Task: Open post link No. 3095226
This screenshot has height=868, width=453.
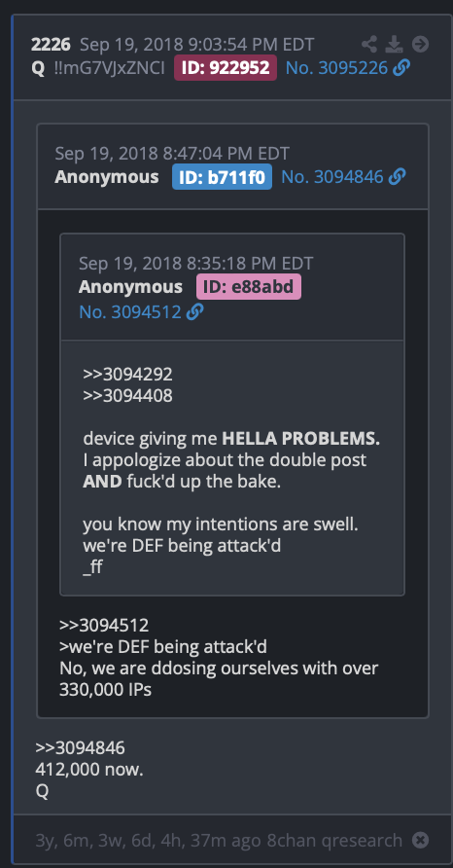Action: pos(337,67)
